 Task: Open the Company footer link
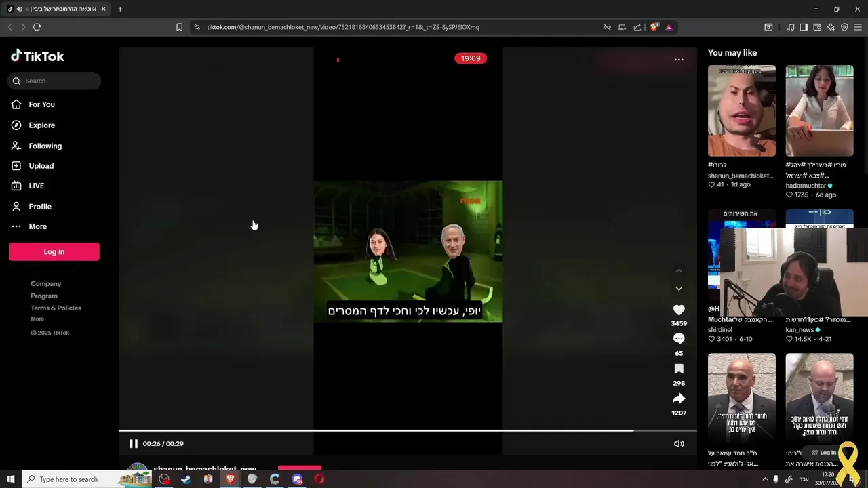45,284
